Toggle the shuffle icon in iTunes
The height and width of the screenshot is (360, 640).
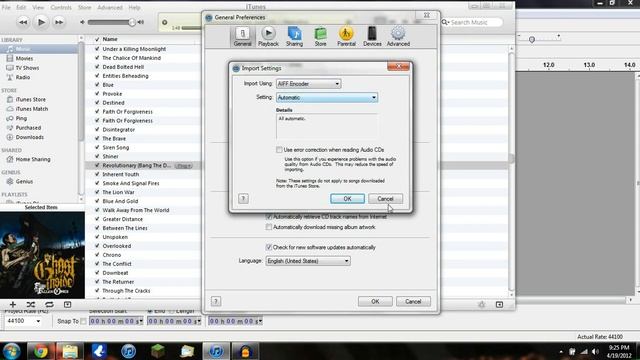pos(31,304)
